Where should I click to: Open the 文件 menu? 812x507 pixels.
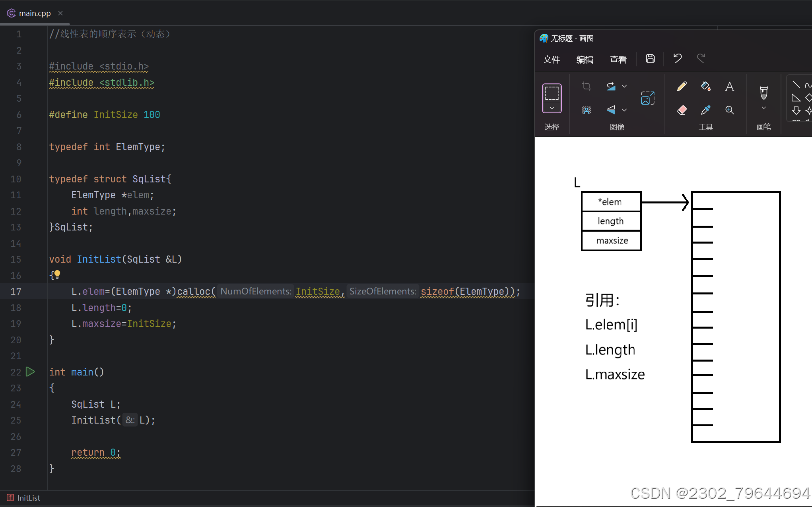[551, 60]
